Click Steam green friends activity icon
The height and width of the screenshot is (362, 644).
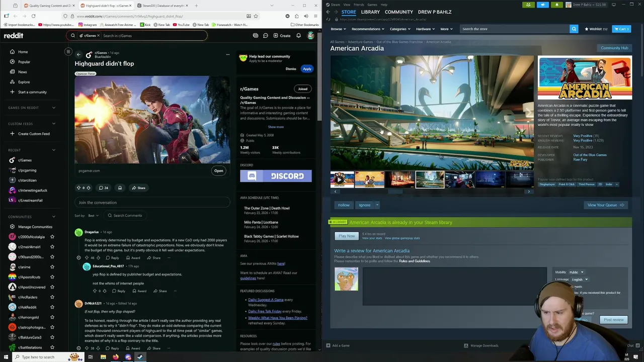point(528,5)
